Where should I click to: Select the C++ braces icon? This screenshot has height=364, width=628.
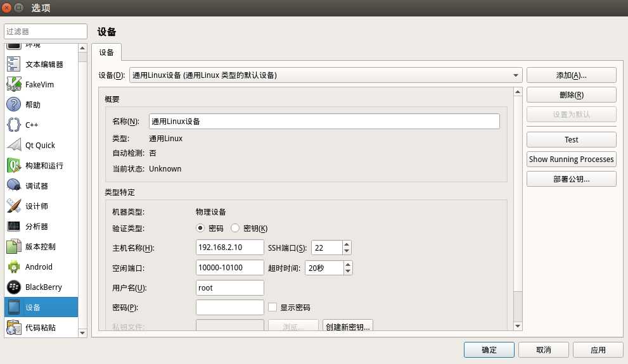(13, 125)
